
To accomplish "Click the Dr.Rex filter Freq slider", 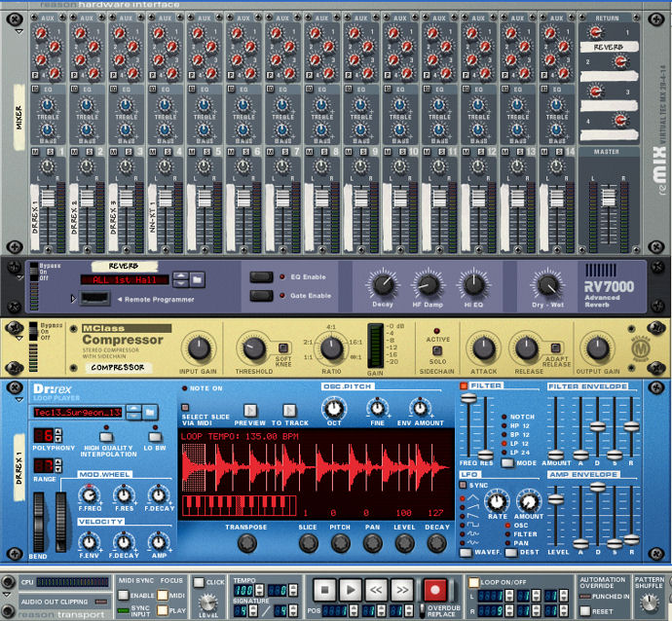I will pyautogui.click(x=468, y=399).
